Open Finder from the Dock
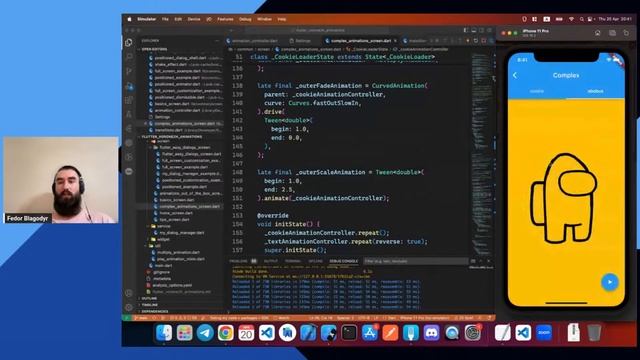The width and height of the screenshot is (640, 360). tap(164, 333)
